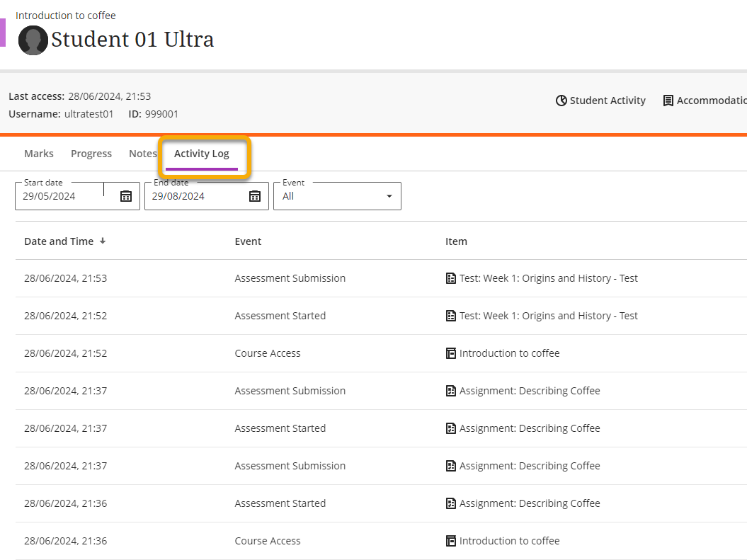Click the Accommodations document icon

pyautogui.click(x=668, y=101)
